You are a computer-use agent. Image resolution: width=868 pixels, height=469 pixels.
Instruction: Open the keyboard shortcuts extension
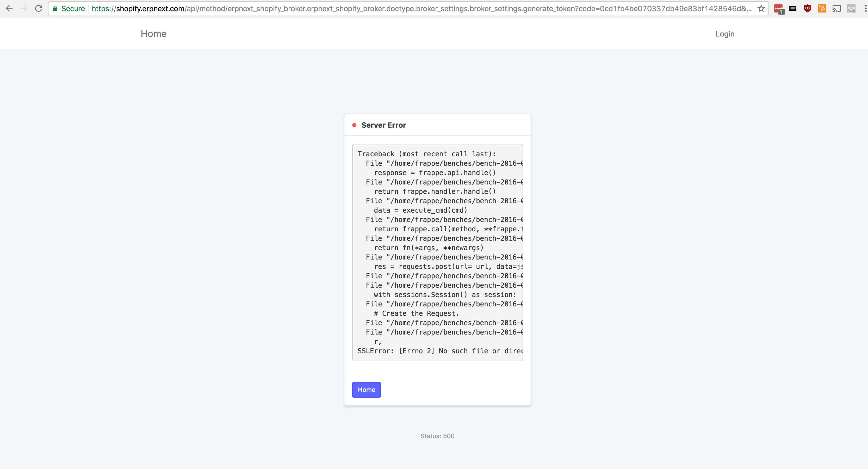point(792,8)
